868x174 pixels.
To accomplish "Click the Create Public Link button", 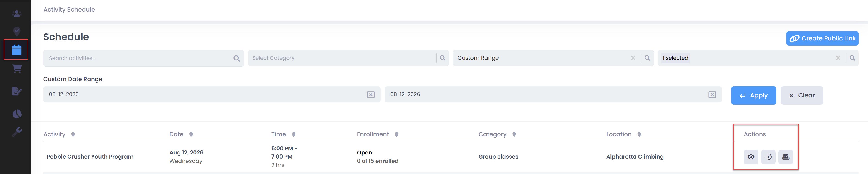I will click(x=822, y=38).
